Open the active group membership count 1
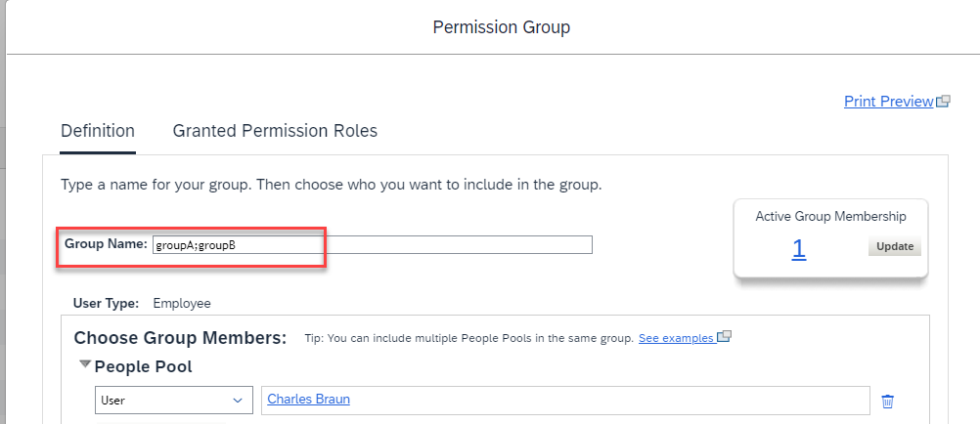 798,248
